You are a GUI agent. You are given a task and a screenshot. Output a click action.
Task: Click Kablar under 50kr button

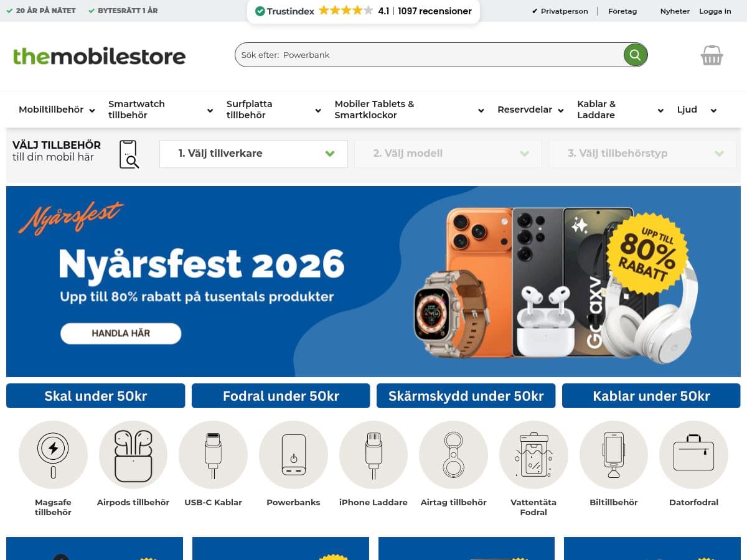(x=651, y=396)
